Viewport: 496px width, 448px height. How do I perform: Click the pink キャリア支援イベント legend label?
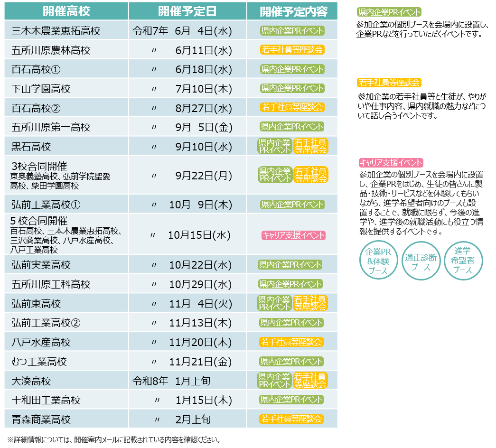tap(391, 162)
